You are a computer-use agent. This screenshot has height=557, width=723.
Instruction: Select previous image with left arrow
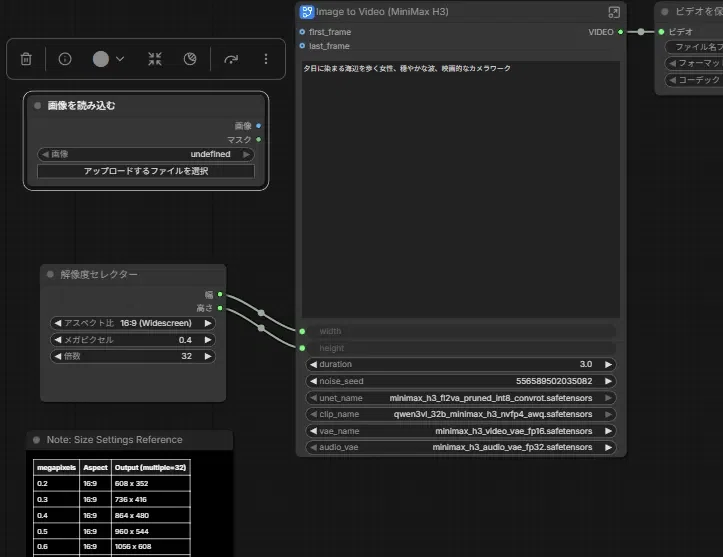45,154
